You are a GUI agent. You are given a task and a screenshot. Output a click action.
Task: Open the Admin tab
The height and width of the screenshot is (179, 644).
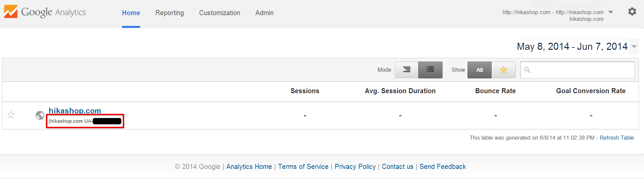click(265, 13)
